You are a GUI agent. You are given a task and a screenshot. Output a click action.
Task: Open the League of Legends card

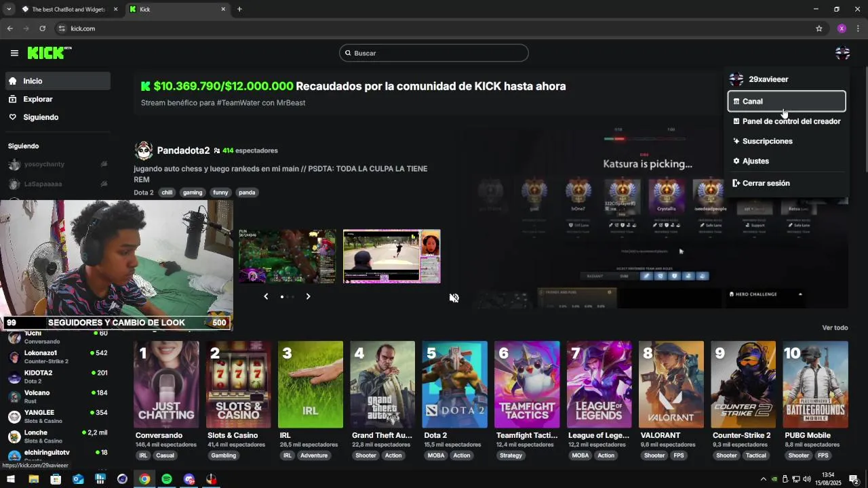(x=599, y=384)
